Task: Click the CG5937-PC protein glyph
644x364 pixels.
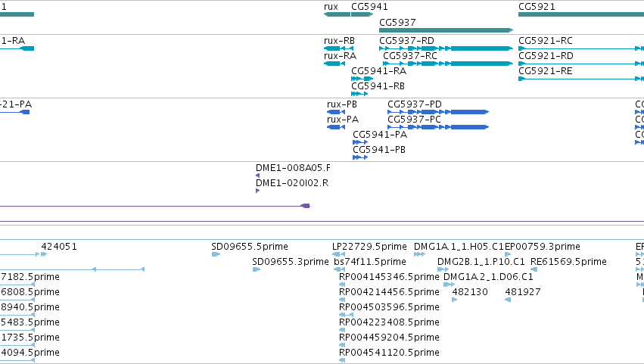Action: pyautogui.click(x=438, y=127)
